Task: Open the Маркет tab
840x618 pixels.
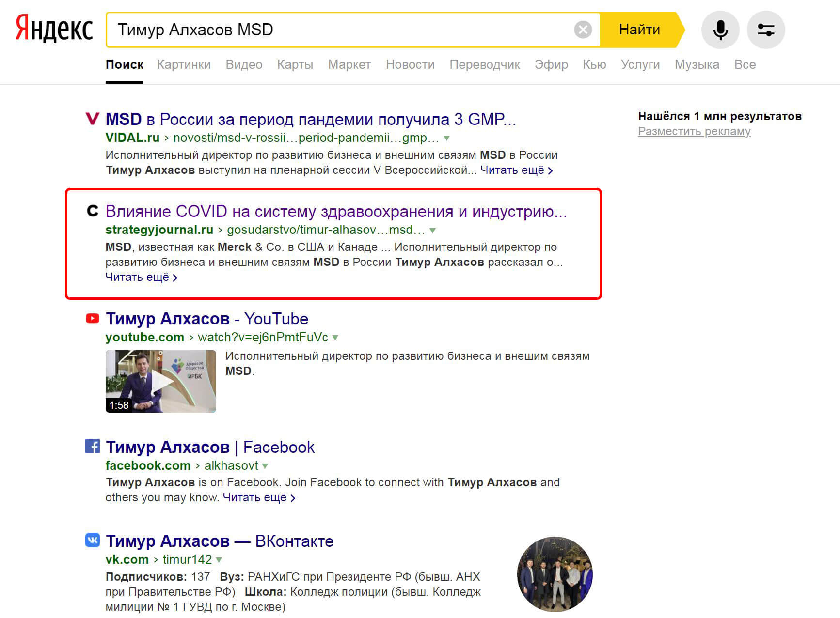Action: (x=349, y=65)
